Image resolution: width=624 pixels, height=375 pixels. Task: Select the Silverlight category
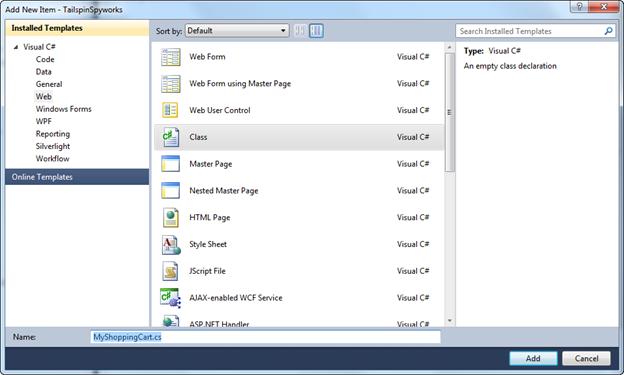[x=53, y=146]
